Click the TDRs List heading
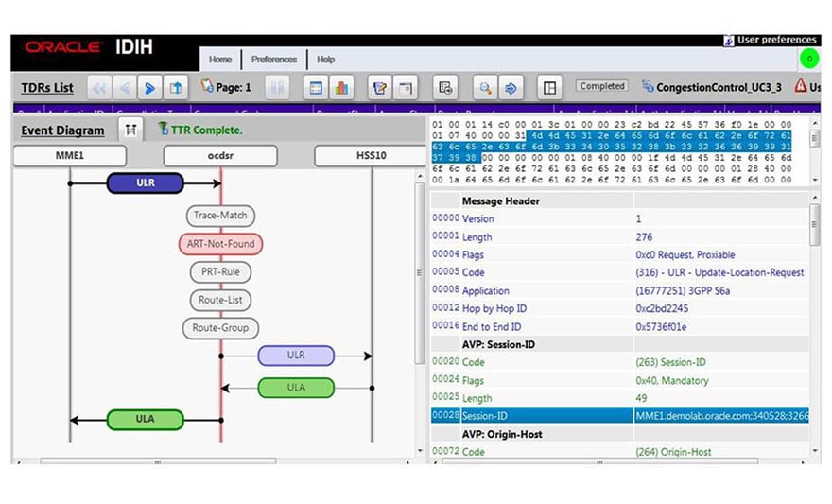The height and width of the screenshot is (504, 832). [47, 88]
